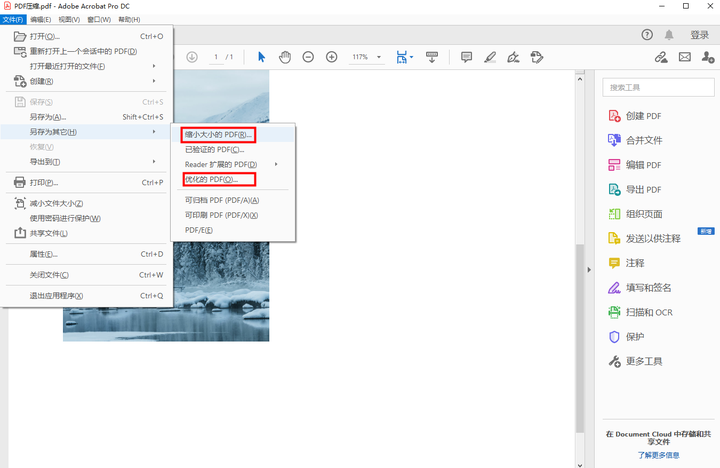
Task: Choose PDF/E option
Action: pyautogui.click(x=233, y=230)
